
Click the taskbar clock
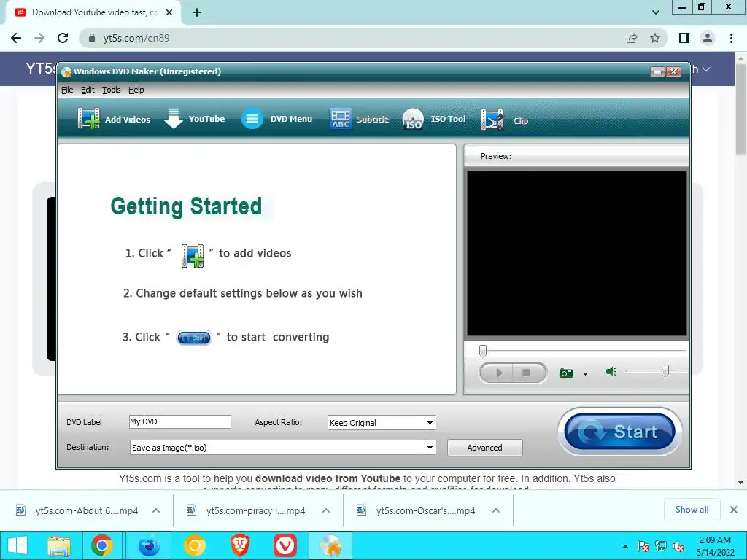[715, 546]
